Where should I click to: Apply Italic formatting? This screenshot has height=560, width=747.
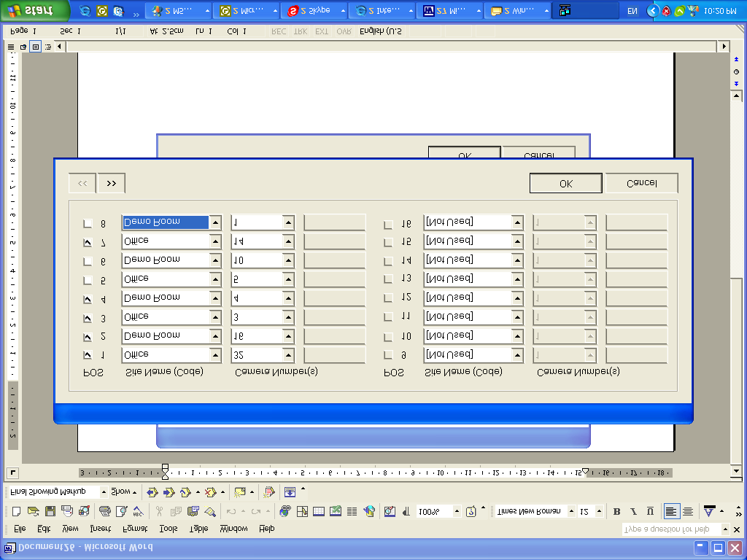pyautogui.click(x=633, y=511)
